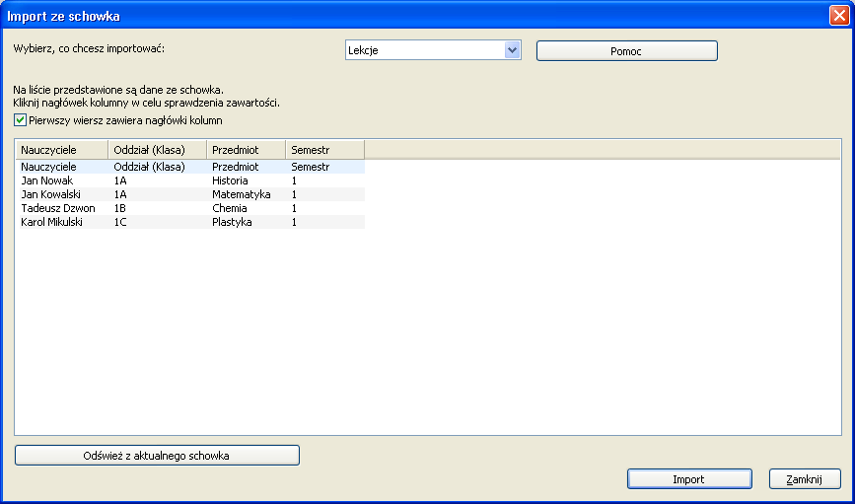Click the Oddział (Klasa) column header

(x=157, y=149)
